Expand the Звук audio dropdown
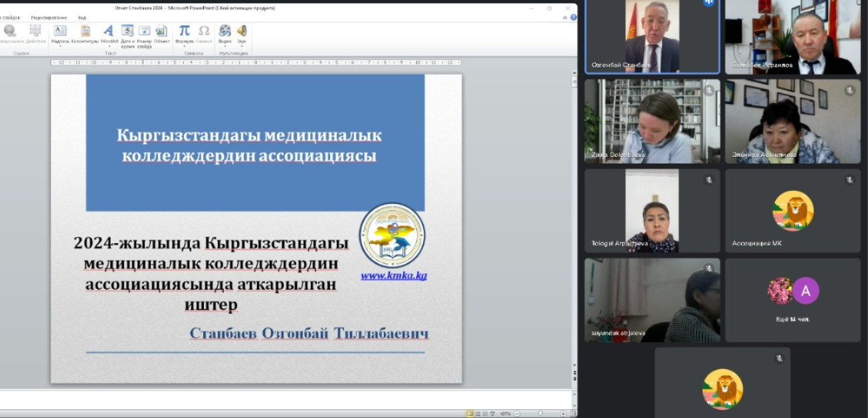868x418 pixels. (242, 47)
